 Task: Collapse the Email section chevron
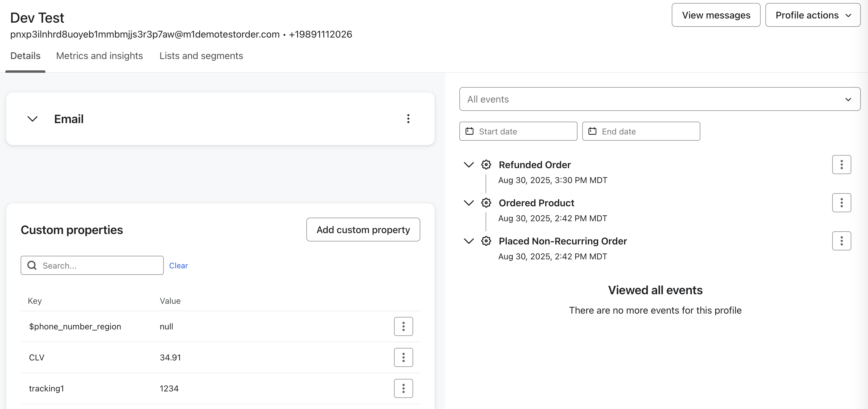[x=32, y=119]
